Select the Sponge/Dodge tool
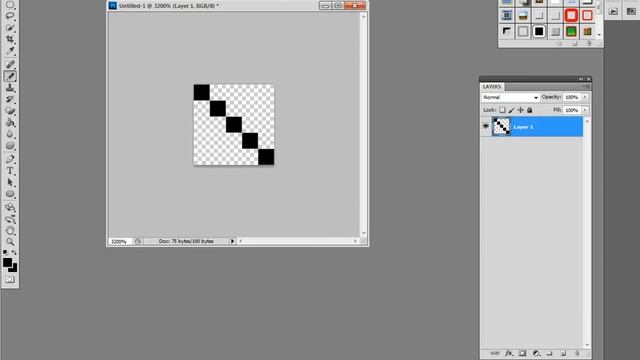The image size is (640, 360). [x=10, y=146]
